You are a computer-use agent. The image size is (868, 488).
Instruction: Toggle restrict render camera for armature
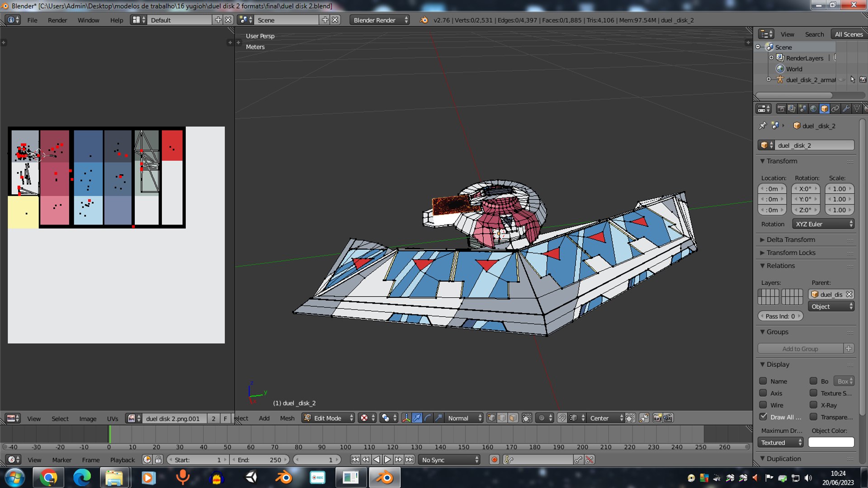click(x=863, y=80)
